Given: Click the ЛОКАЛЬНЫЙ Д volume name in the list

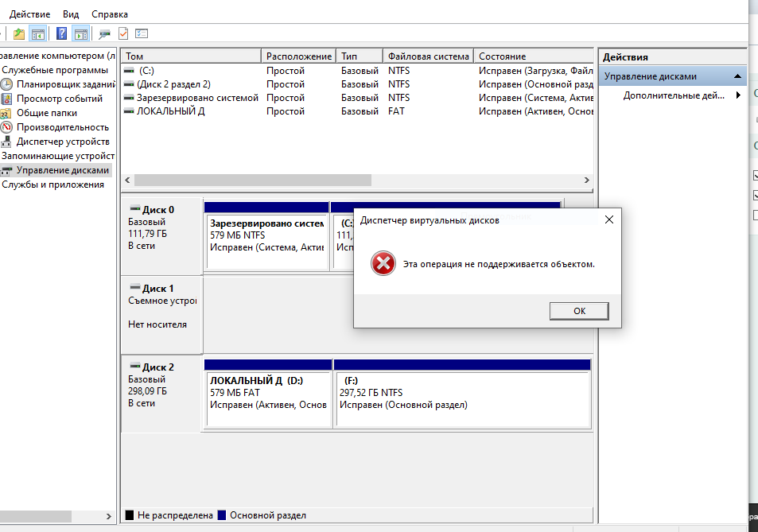Looking at the screenshot, I should pyautogui.click(x=171, y=111).
